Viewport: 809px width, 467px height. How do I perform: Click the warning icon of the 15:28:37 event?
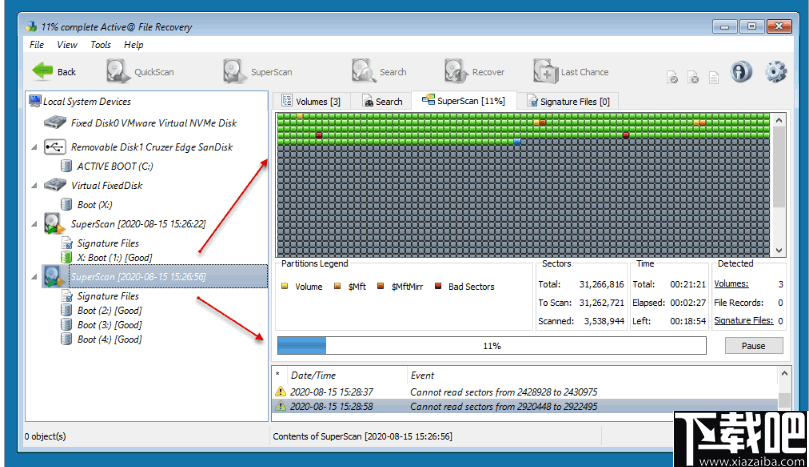click(280, 392)
